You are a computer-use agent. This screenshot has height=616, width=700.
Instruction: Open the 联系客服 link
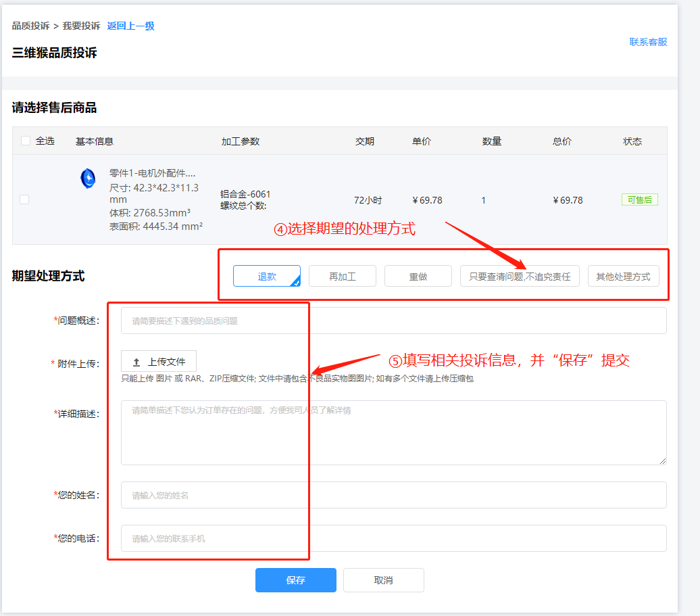648,42
